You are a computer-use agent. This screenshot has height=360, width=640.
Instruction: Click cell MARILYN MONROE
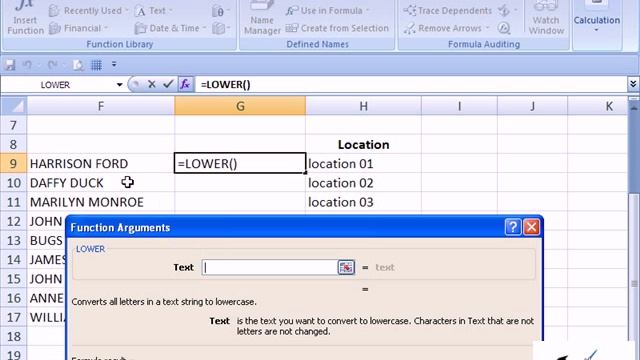point(100,202)
